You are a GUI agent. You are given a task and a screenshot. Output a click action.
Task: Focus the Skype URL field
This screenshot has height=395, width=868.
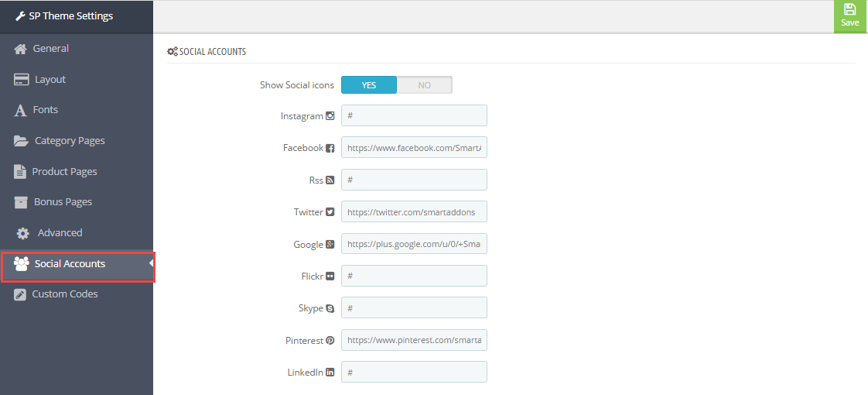[x=414, y=308]
